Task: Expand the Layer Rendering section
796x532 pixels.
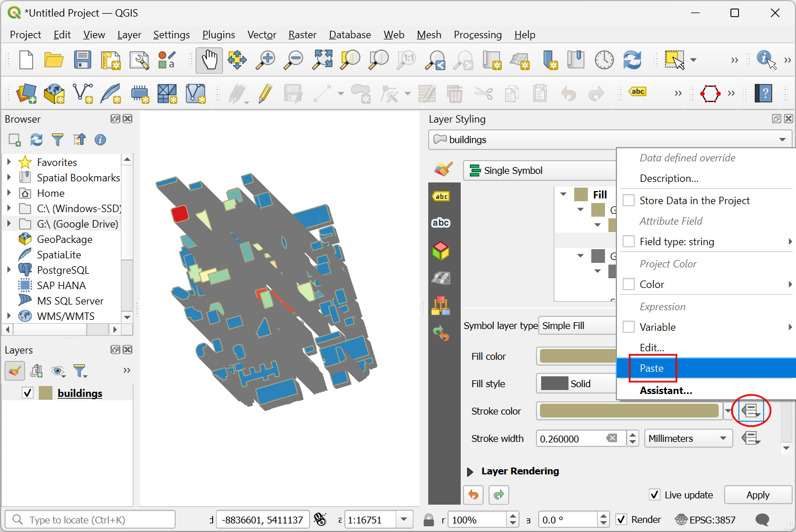Action: coord(470,472)
